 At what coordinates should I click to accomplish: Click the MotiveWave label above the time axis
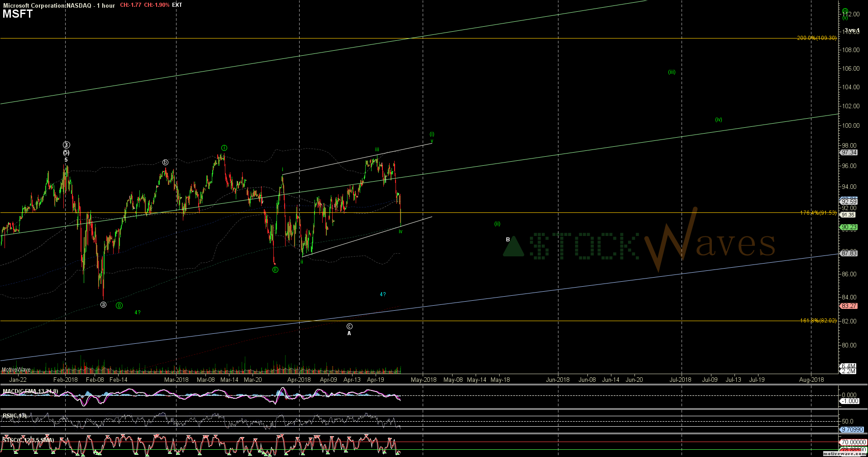tap(16, 370)
